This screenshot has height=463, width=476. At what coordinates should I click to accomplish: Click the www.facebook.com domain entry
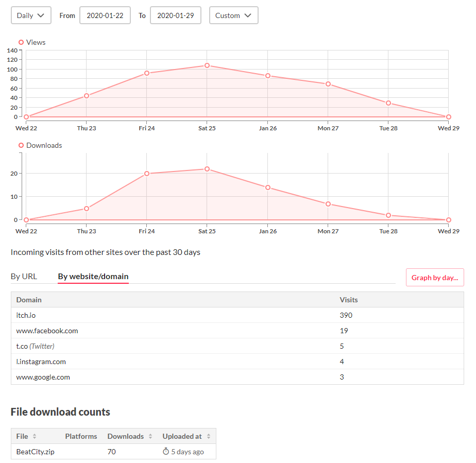[x=47, y=331]
